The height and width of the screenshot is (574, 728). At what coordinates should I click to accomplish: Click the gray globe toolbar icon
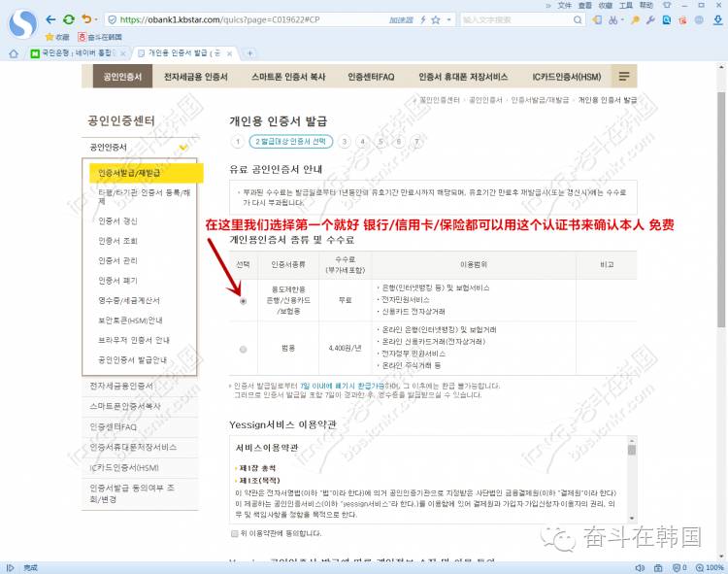tap(699, 20)
